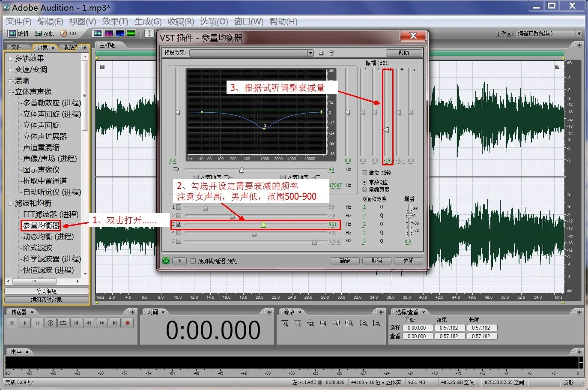Image resolution: width=588 pixels, height=390 pixels.
Task: Save the preset with the floppy disk icon
Action: point(321,53)
